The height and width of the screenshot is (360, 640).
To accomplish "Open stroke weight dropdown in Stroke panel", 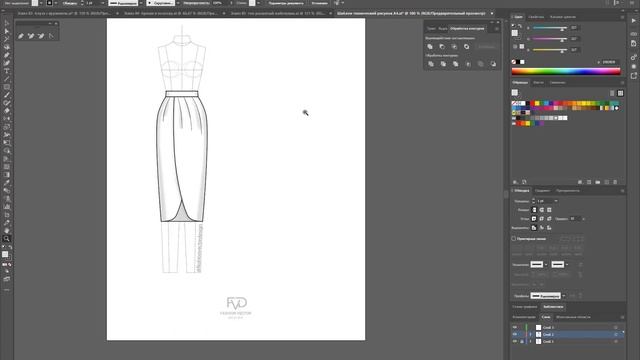I will pos(556,201).
